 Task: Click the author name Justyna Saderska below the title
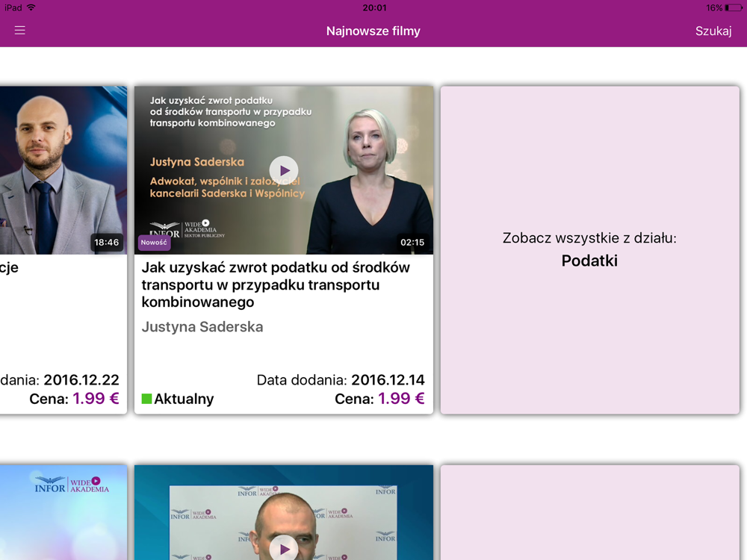pos(202,327)
